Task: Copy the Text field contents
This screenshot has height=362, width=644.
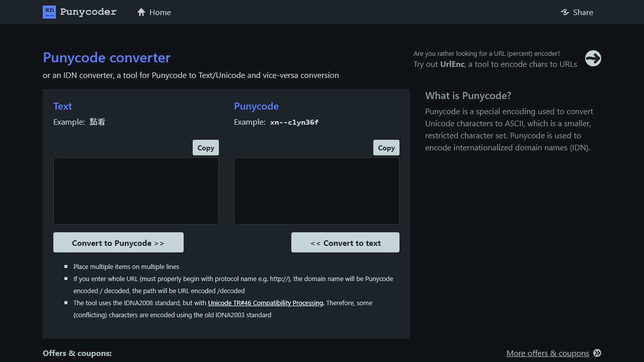Action: click(206, 148)
